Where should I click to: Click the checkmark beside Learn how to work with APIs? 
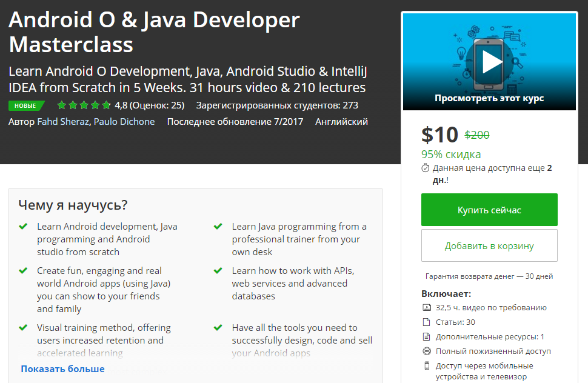point(218,270)
